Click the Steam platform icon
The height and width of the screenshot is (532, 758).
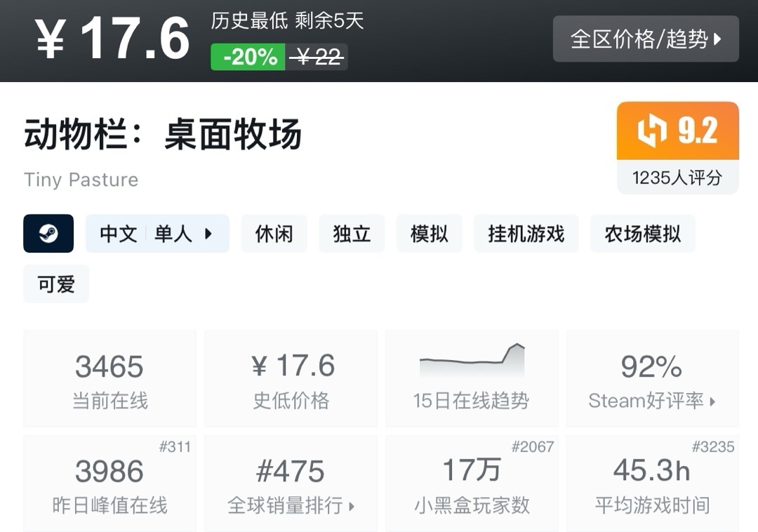pos(48,234)
